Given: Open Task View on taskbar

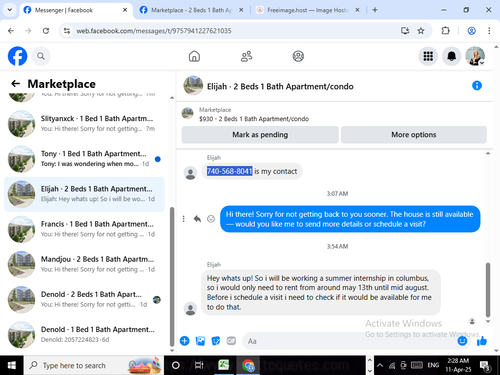Looking at the screenshot, I should 199,365.
